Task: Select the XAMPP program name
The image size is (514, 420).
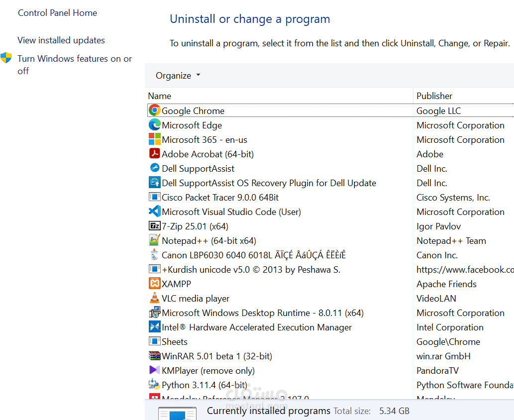Action: 176,284
